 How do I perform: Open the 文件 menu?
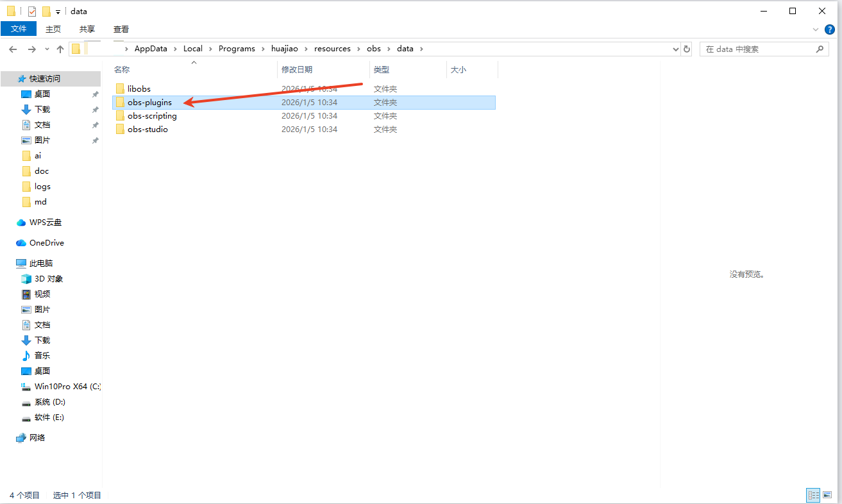tap(19, 29)
